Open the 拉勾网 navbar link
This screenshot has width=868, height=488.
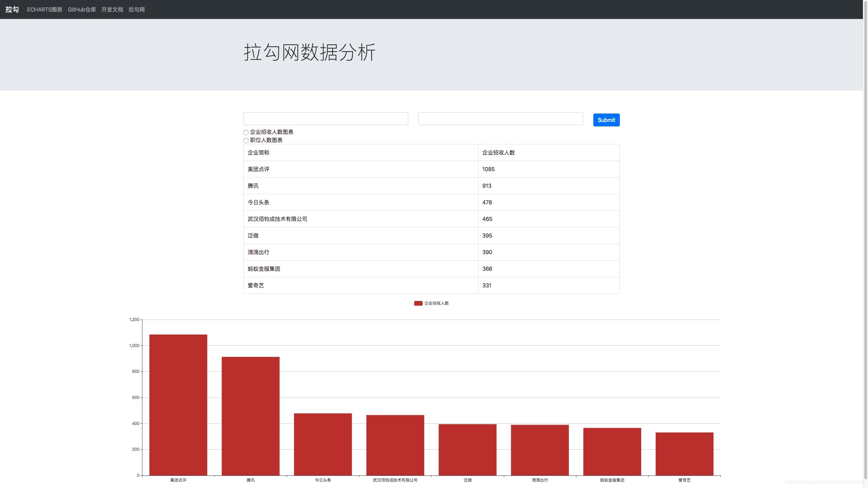pos(136,9)
